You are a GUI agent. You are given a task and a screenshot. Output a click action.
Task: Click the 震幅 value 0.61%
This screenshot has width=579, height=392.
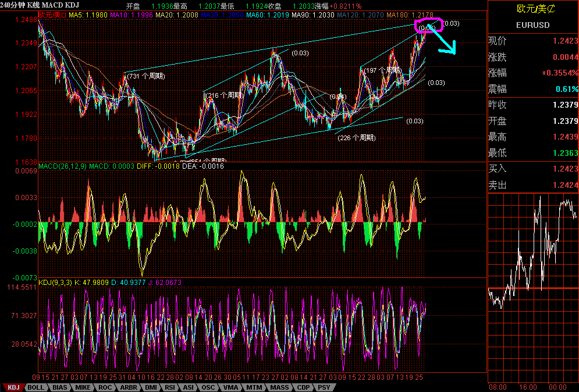coord(567,89)
